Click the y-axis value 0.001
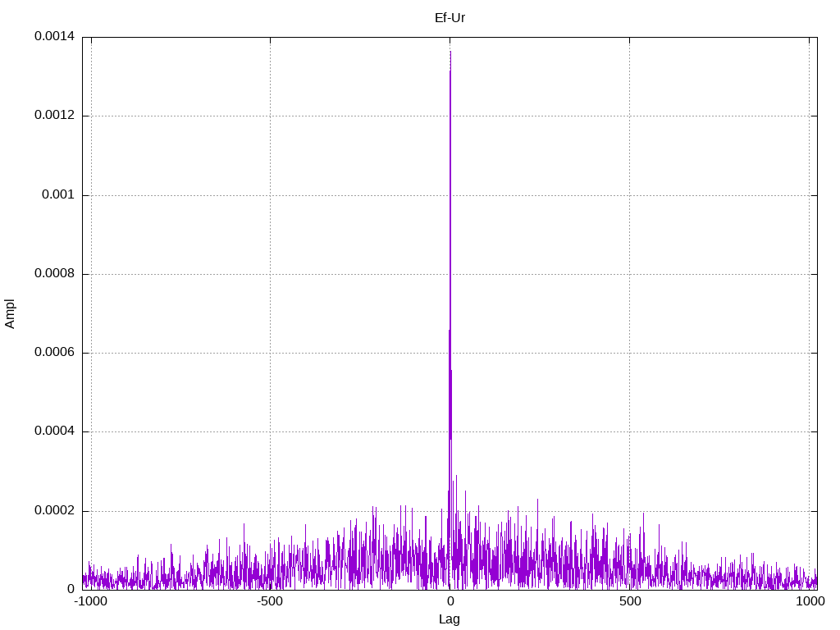This screenshot has width=840, height=630. [58, 194]
